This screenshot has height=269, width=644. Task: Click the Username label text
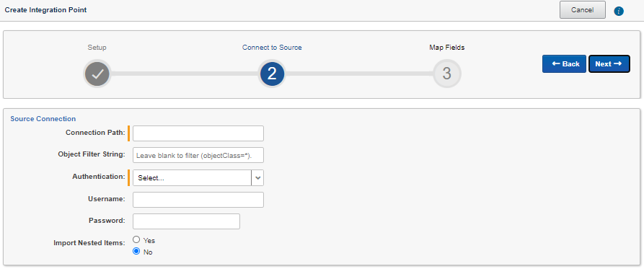107,199
